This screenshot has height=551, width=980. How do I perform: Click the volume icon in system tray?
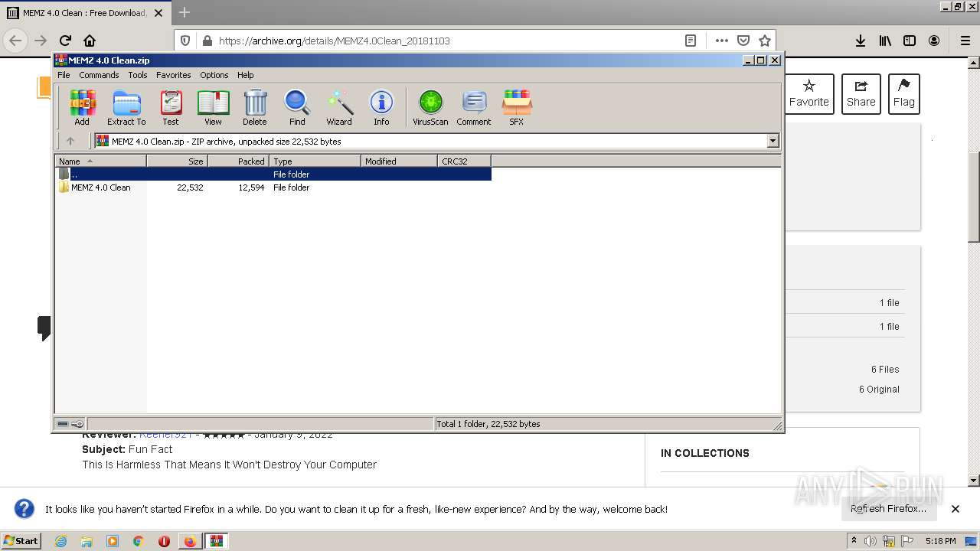(871, 541)
